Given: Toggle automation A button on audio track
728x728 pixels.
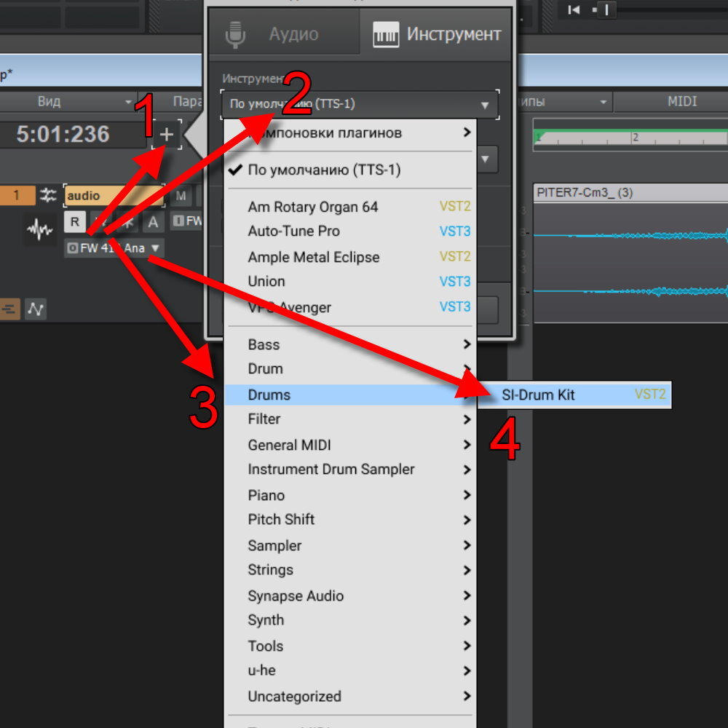Looking at the screenshot, I should pos(153,222).
